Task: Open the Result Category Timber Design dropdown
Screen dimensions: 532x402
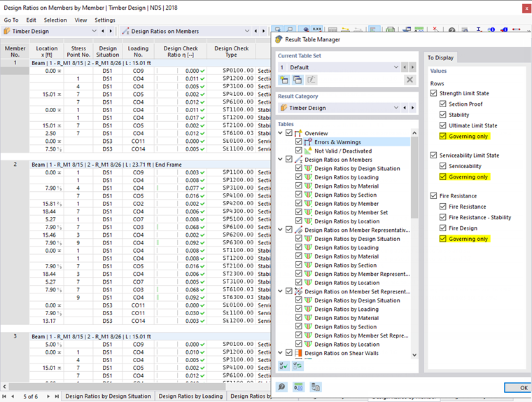Action: [396, 108]
